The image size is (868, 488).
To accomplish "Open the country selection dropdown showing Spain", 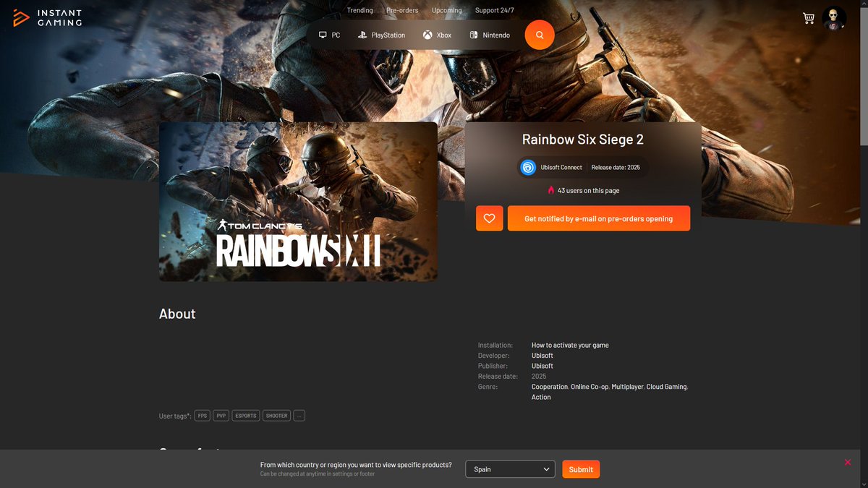I will pyautogui.click(x=510, y=468).
